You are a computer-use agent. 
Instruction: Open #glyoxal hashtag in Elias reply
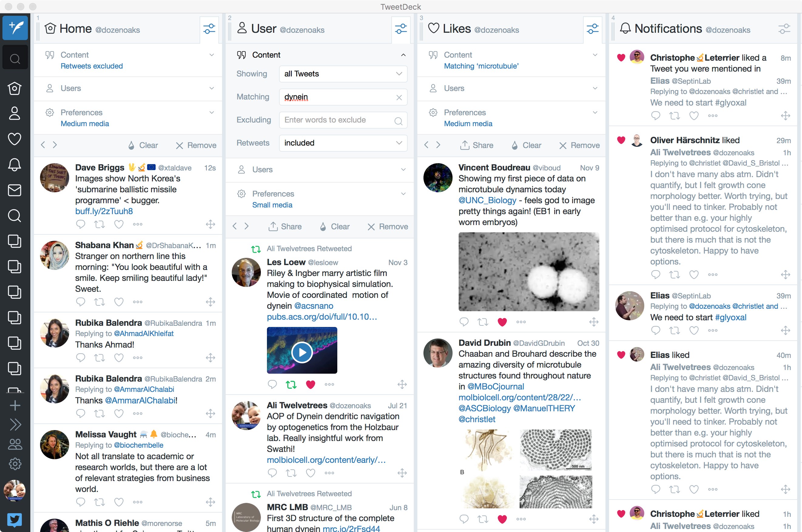(x=730, y=317)
